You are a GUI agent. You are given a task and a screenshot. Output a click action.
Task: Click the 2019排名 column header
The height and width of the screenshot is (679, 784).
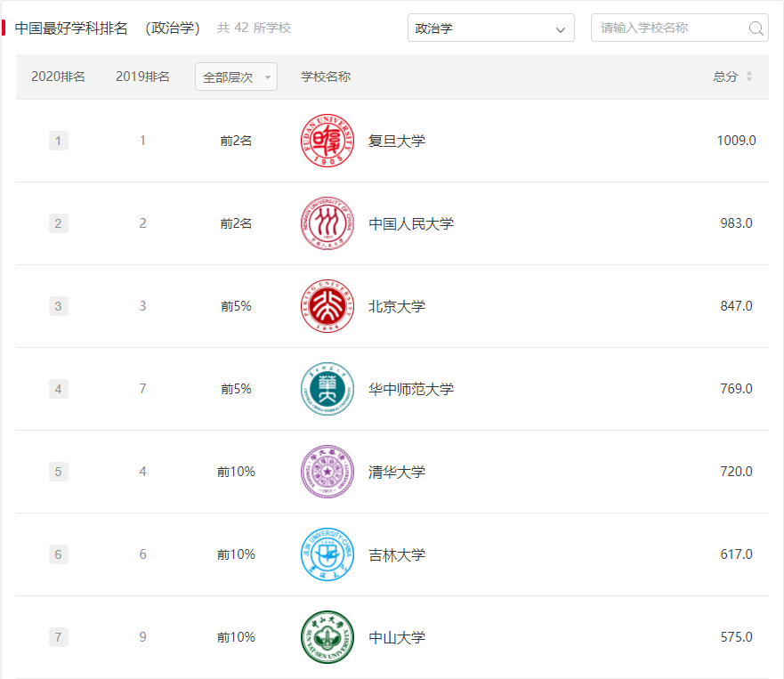pos(142,77)
